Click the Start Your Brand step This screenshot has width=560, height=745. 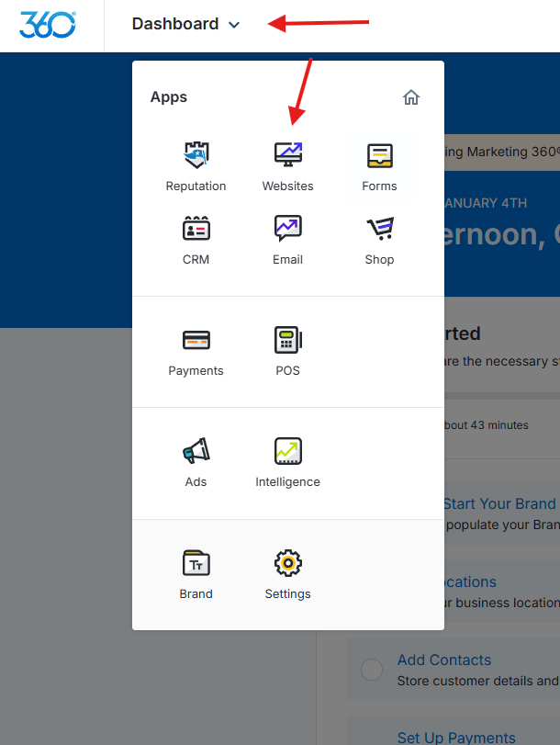498,503
